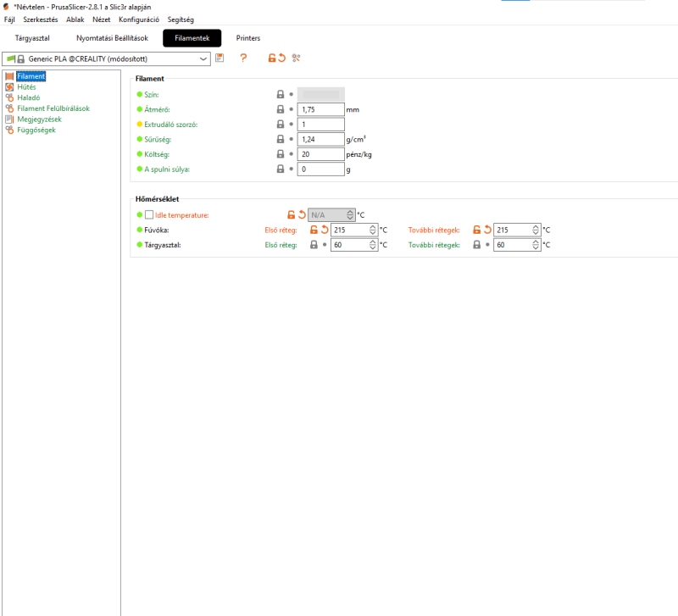This screenshot has width=678, height=616.
Task: Adjust Fúvóka További rétegek spinner arrows
Action: 536,230
